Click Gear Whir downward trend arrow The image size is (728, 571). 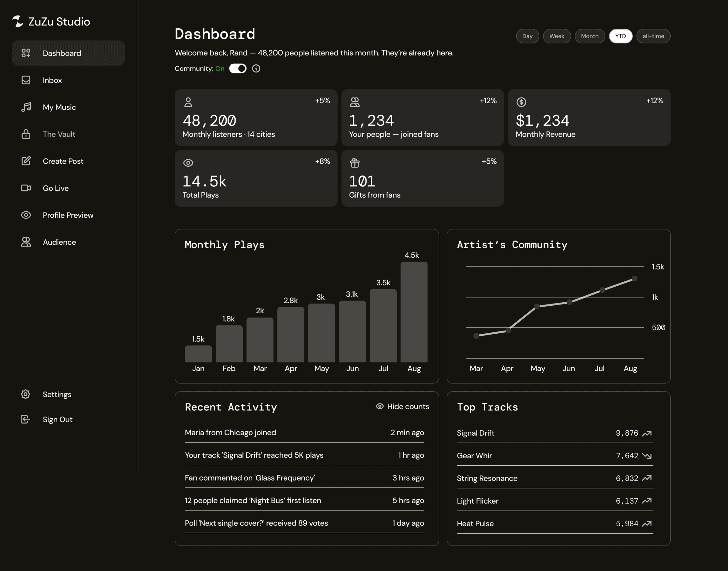pyautogui.click(x=647, y=456)
